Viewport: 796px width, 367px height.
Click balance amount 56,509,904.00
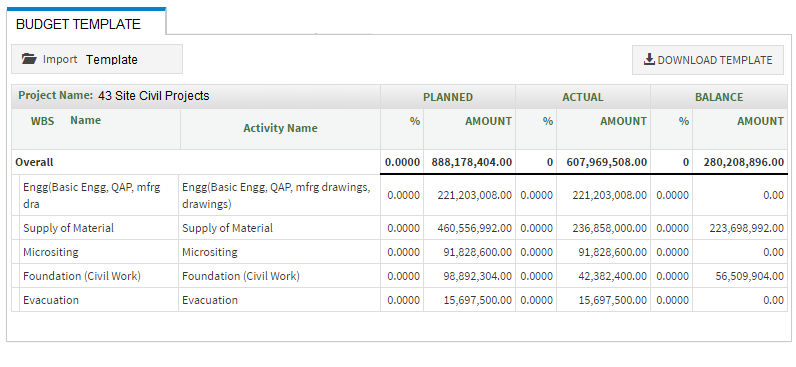click(x=749, y=277)
